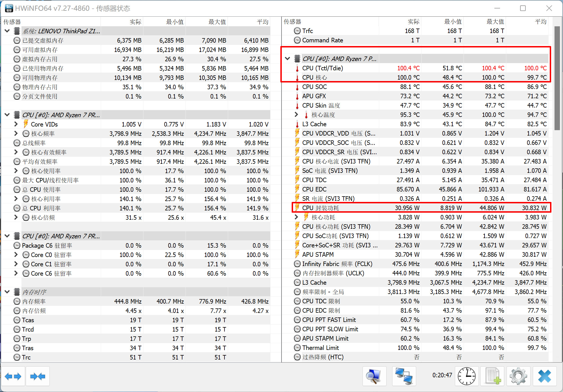Collapse the right panel CPU [#0] AMD Ryzen group
This screenshot has height=392, width=563.
click(287, 59)
